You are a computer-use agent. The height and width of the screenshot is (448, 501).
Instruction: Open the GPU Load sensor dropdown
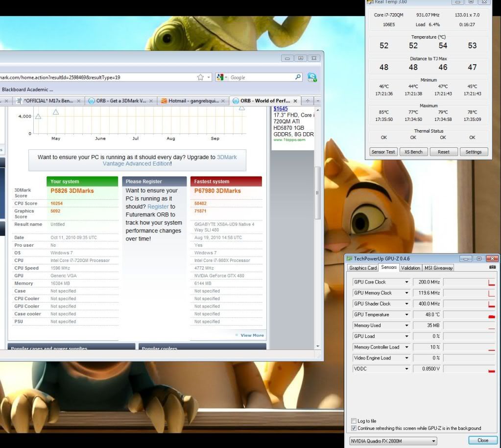point(407,336)
